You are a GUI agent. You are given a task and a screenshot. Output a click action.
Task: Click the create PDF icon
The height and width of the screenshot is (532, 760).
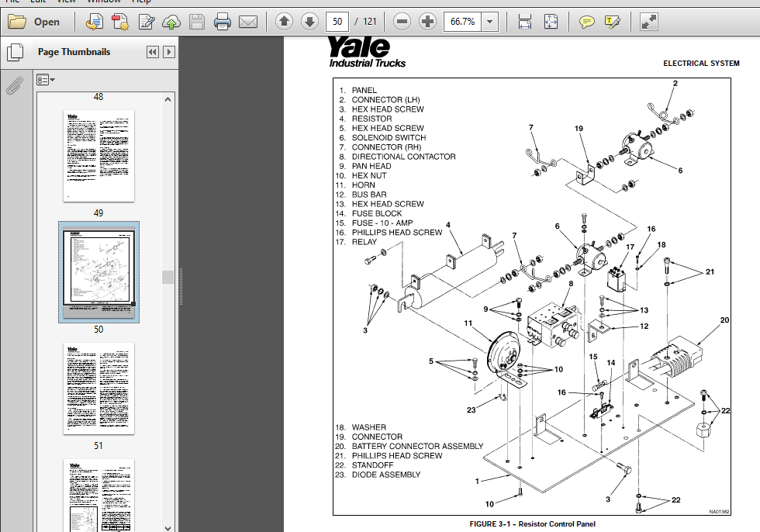(x=119, y=22)
